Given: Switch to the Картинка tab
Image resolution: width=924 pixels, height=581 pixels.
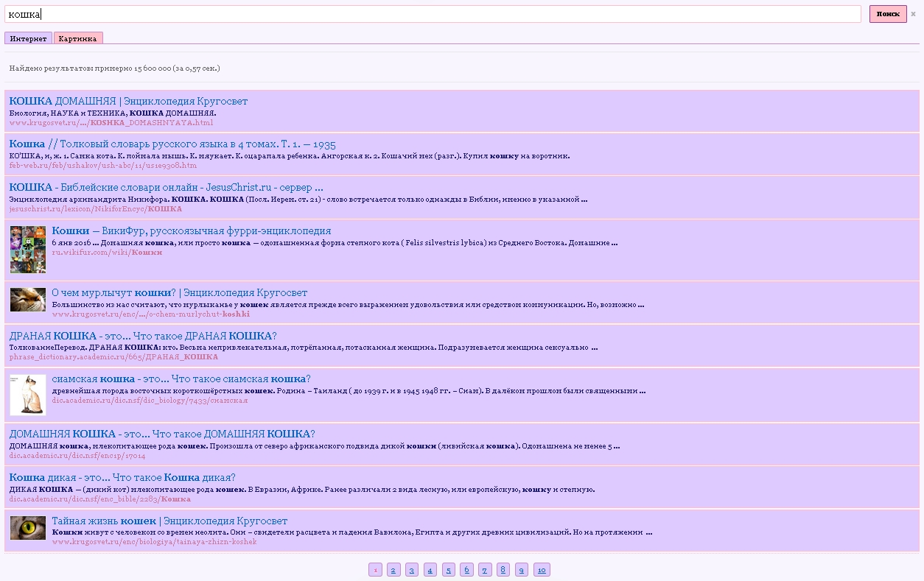Looking at the screenshot, I should pos(78,38).
